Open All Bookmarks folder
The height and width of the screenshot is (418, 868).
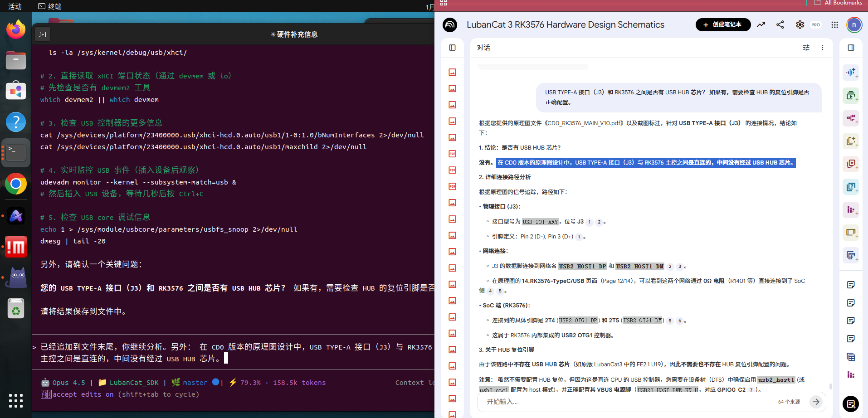pos(838,3)
